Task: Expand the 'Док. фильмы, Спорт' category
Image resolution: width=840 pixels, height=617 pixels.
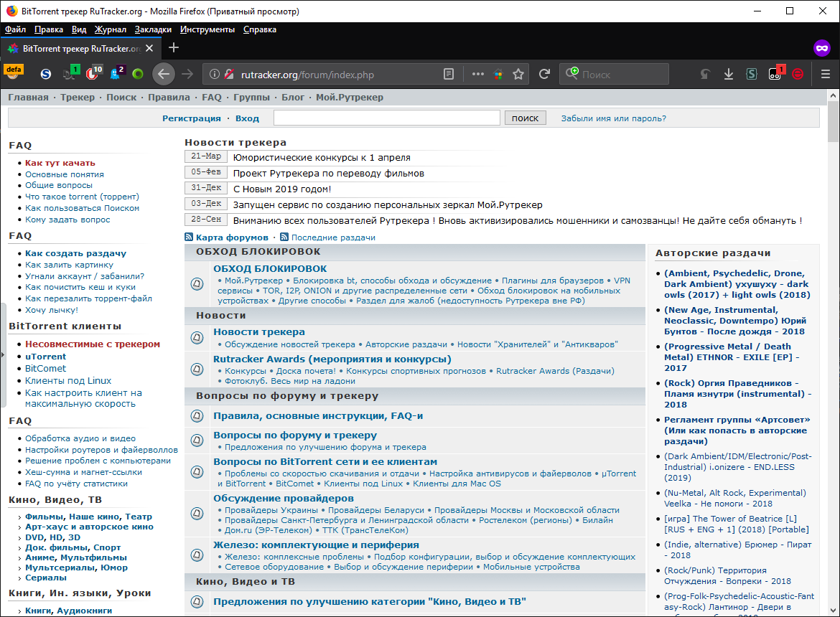Action: (x=73, y=547)
